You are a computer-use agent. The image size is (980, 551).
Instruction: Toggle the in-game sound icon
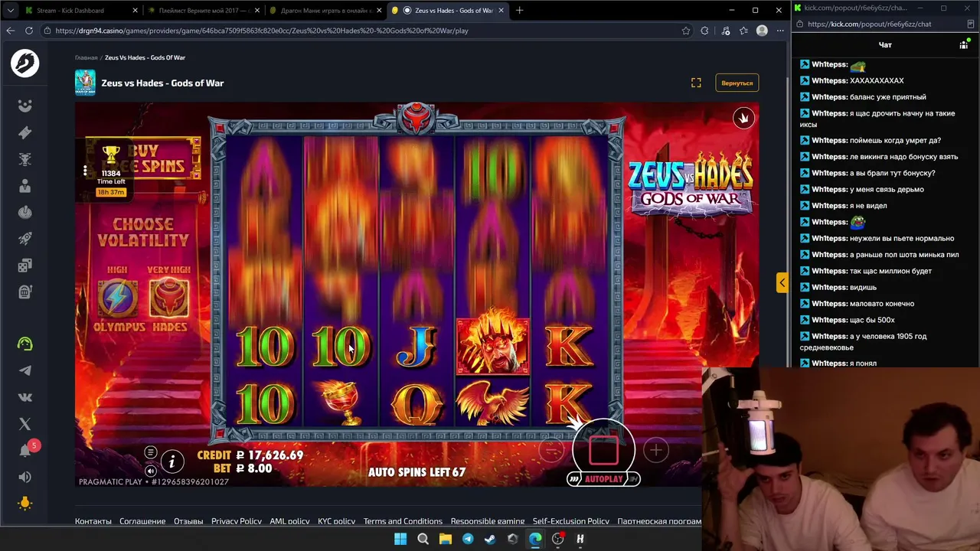click(x=151, y=471)
